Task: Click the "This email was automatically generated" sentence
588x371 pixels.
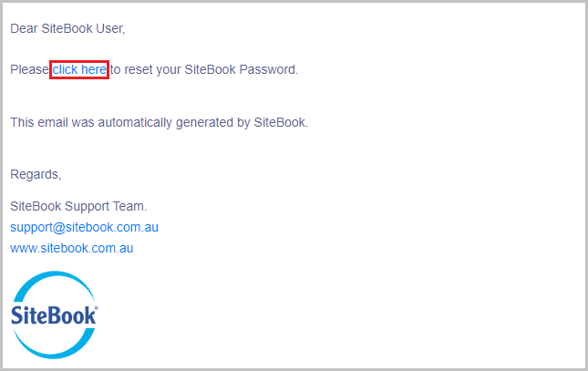Action: point(159,122)
